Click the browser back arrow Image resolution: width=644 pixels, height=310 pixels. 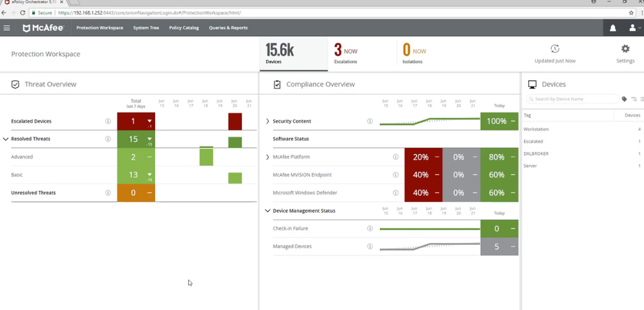coord(4,13)
